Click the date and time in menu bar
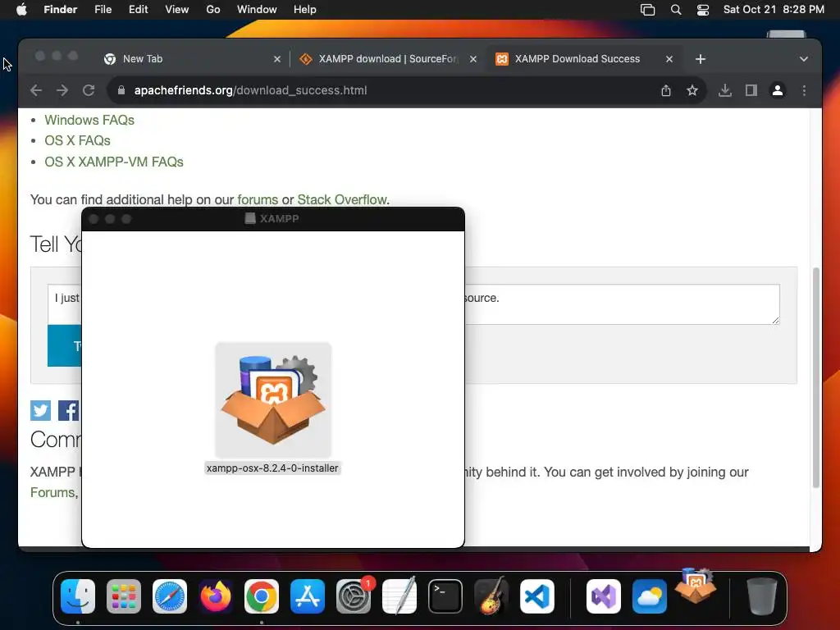This screenshot has height=630, width=840. pyautogui.click(x=774, y=10)
